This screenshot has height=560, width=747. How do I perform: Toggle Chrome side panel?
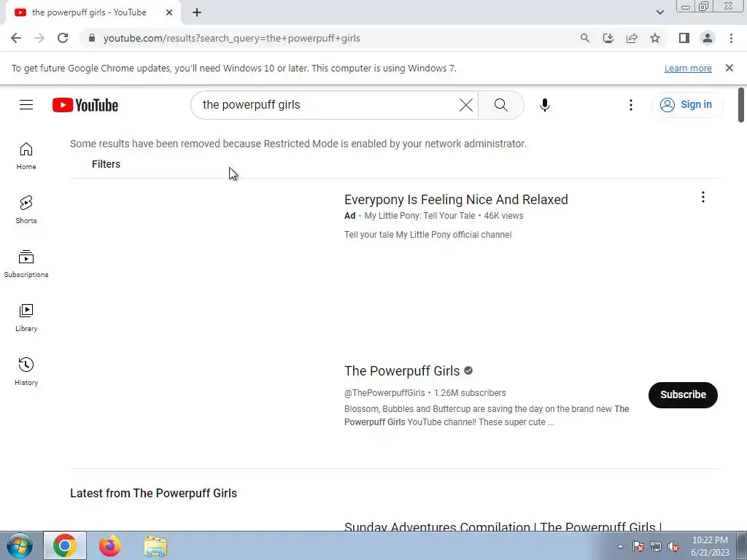pos(684,38)
